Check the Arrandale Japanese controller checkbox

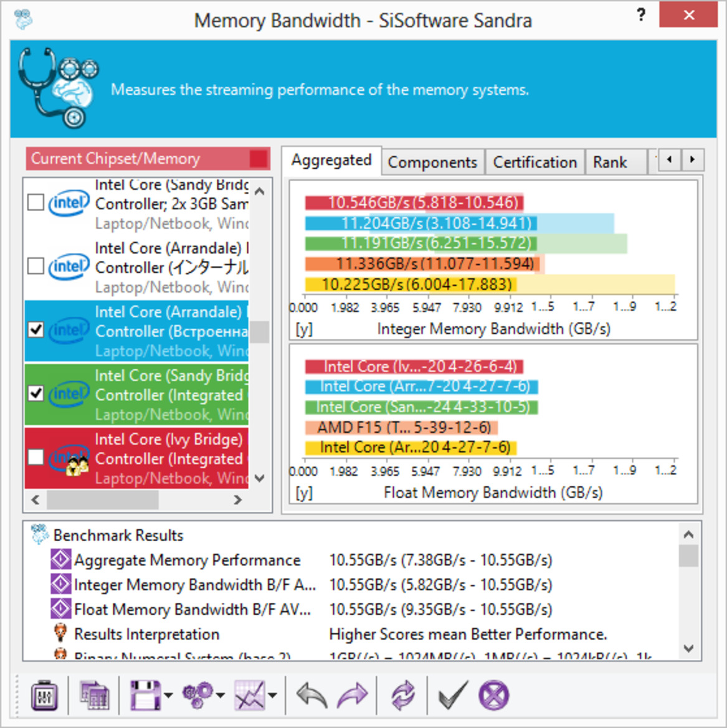(x=36, y=266)
